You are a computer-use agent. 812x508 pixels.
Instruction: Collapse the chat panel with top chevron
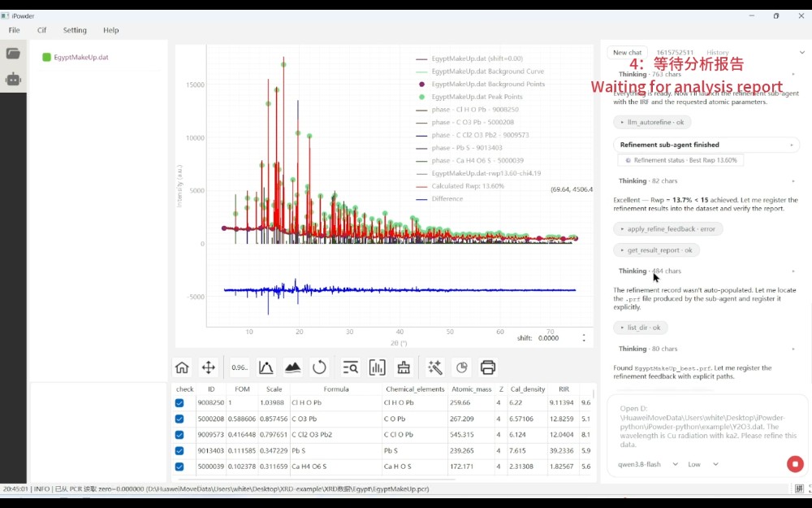point(801,52)
